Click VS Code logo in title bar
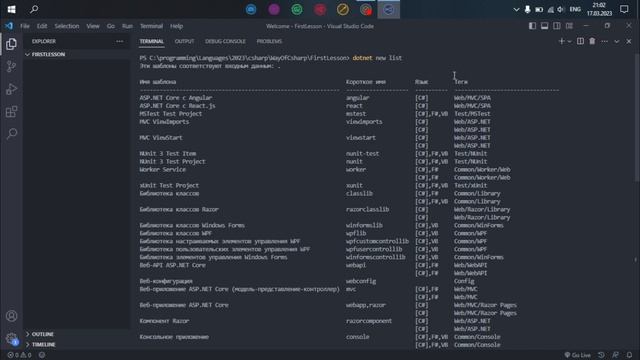This screenshot has width=640, height=360. tap(9, 26)
